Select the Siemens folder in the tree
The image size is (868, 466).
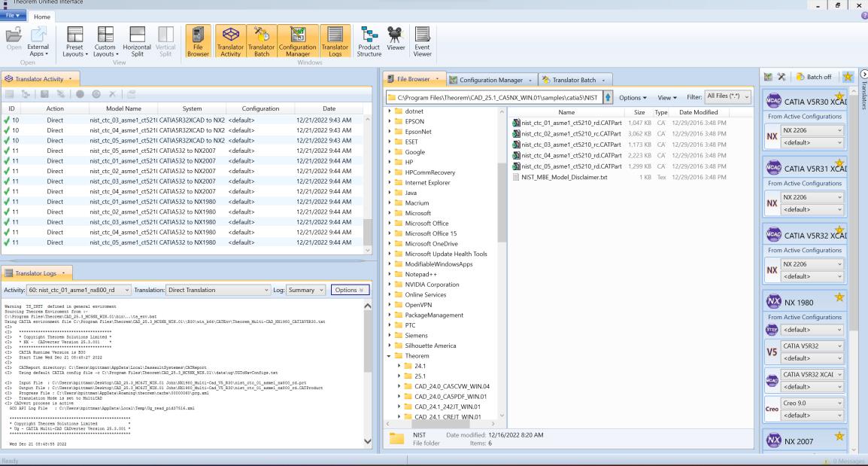(x=416, y=335)
